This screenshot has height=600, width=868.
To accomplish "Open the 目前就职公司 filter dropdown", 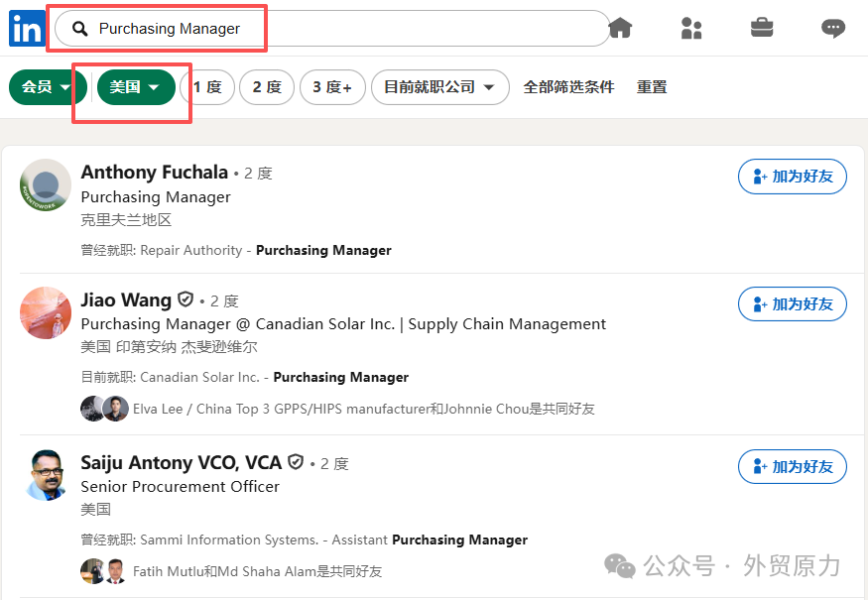I will 440,87.
